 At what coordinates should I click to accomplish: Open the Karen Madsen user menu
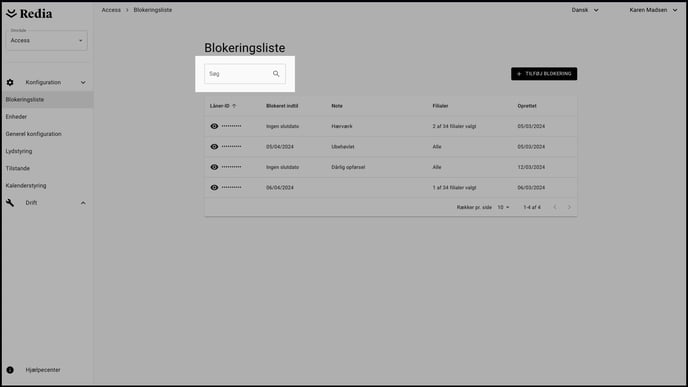pyautogui.click(x=653, y=10)
